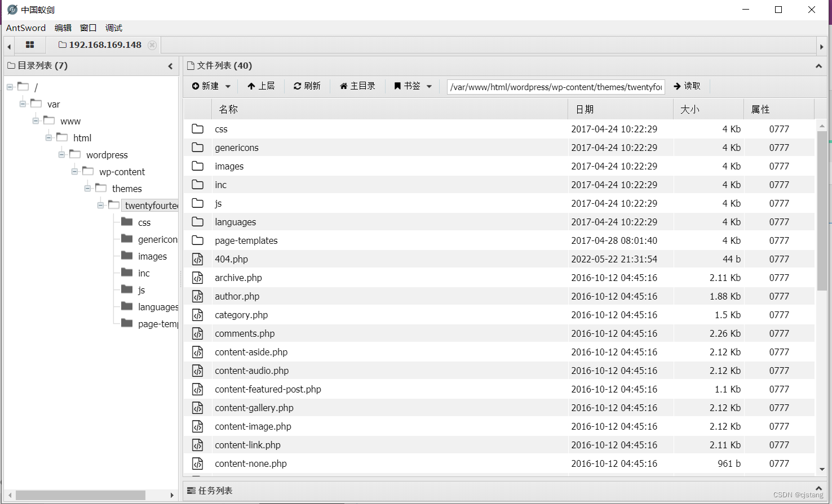Open the home grid tab
832x504 pixels.
point(30,45)
